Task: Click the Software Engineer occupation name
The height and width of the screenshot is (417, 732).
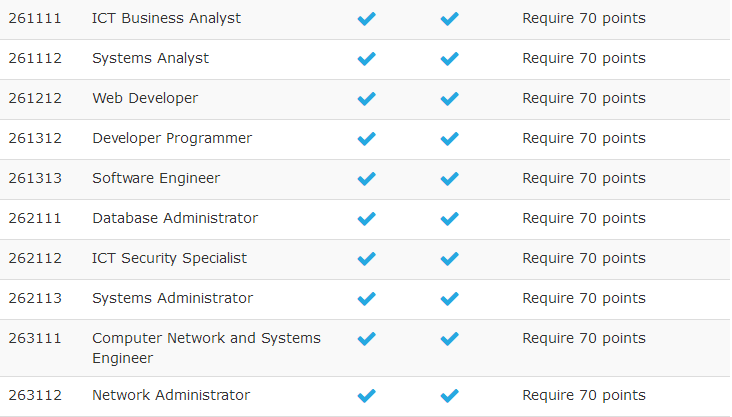Action: click(x=156, y=178)
